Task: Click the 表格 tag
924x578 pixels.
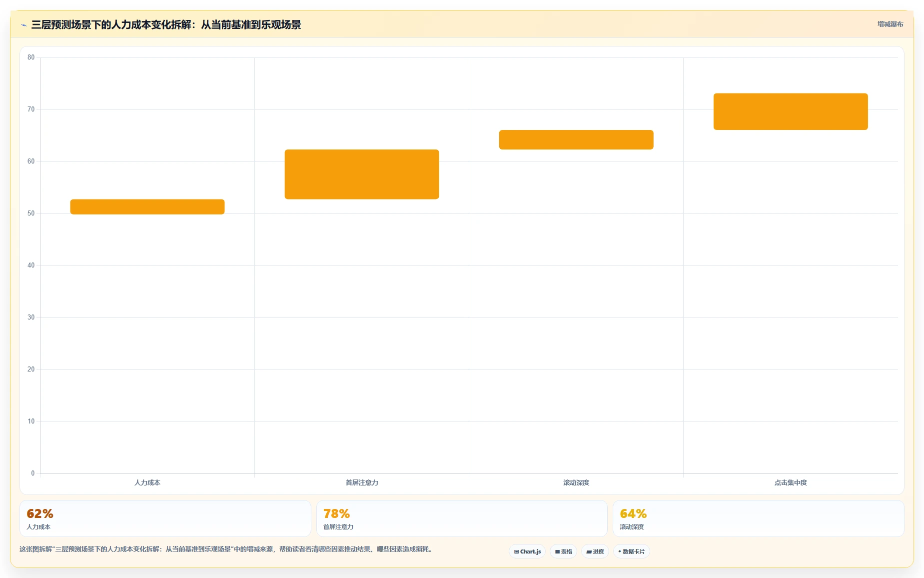Action: click(563, 551)
